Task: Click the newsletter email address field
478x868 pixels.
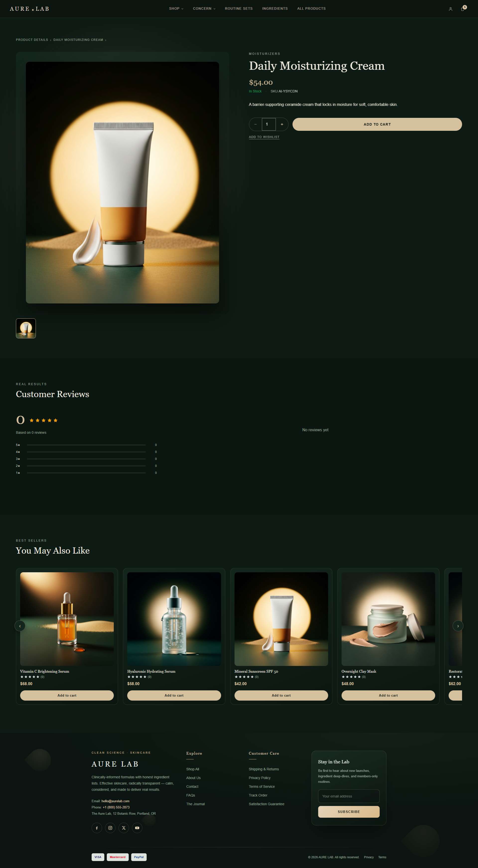Action: coord(349,796)
